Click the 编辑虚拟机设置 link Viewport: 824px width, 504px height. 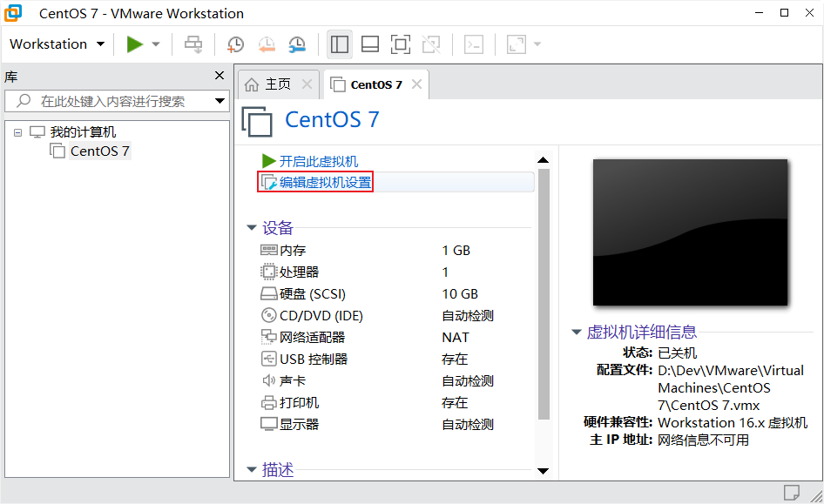coord(325,182)
